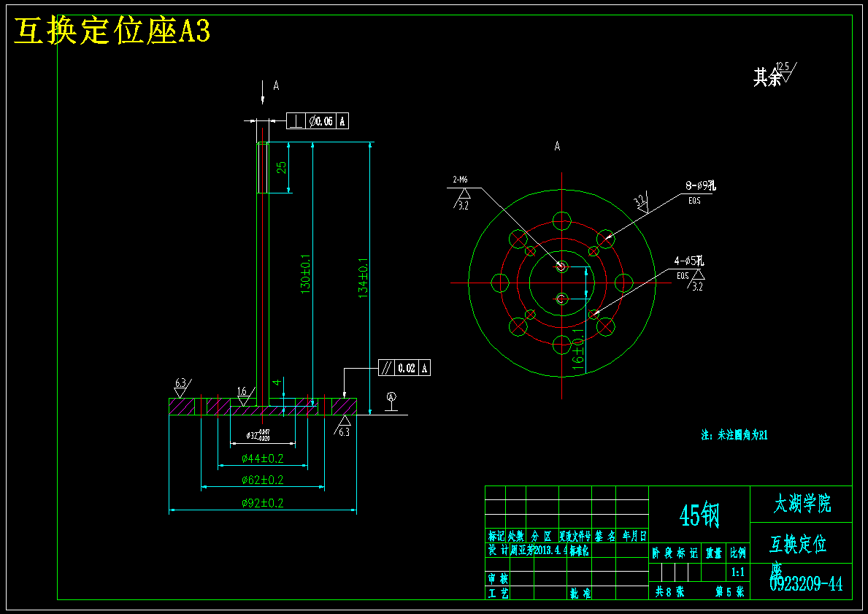Click the 共8张 sheet count text
Viewport: 868px width, 614px height.
(670, 591)
